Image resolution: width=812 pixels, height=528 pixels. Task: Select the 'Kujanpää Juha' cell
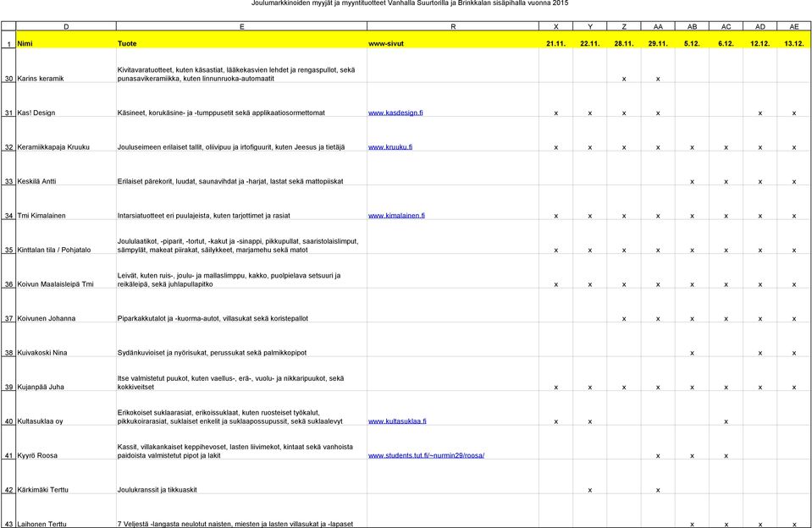(66, 374)
